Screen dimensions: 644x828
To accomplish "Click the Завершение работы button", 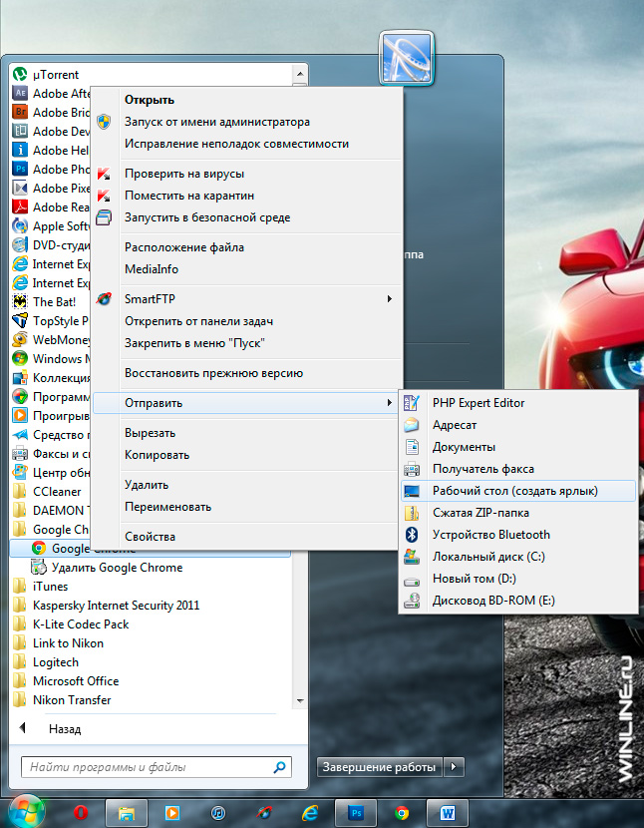I will (380, 767).
